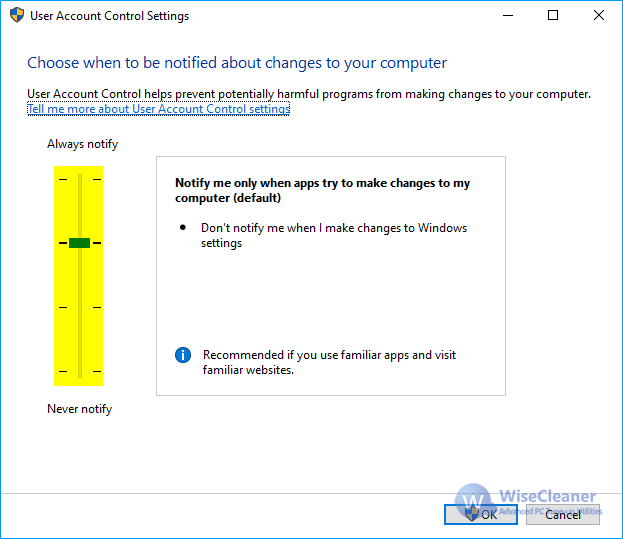
Task: Click the 'Always notify' label
Action: click(x=83, y=144)
